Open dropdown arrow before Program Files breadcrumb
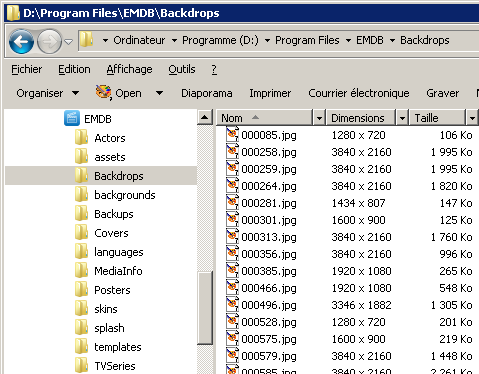 coord(267,41)
